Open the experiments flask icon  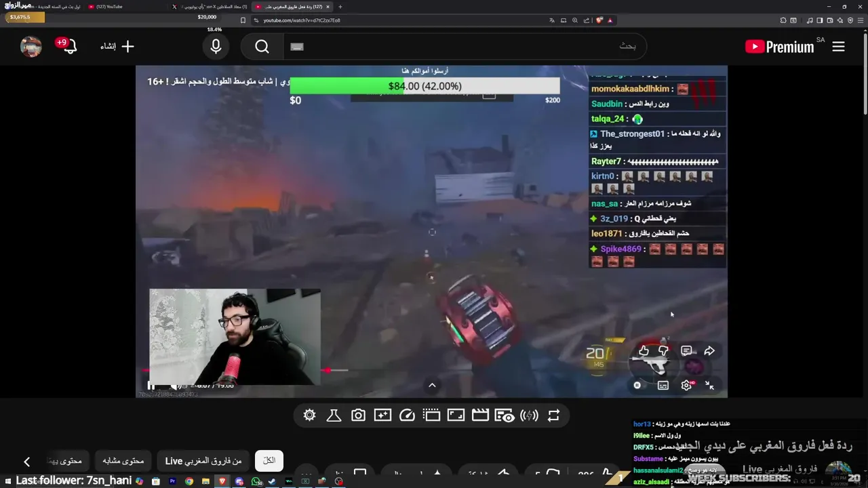point(334,415)
